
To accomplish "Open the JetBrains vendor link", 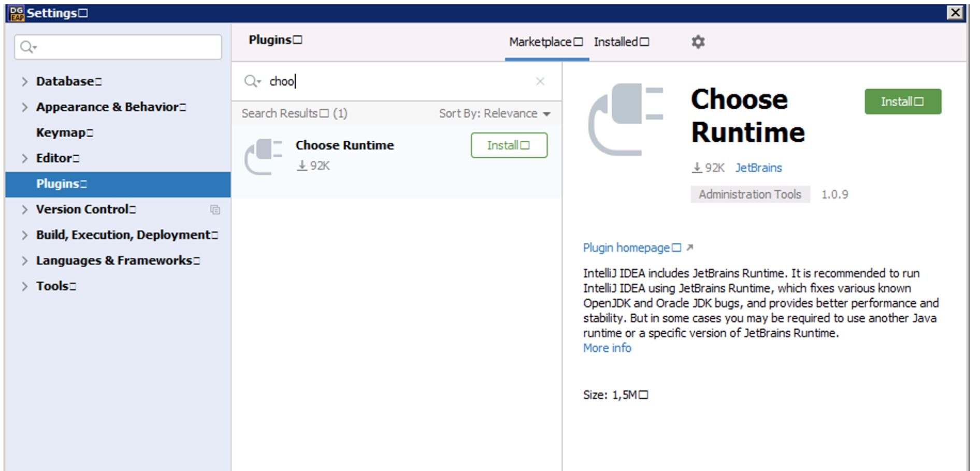I will point(758,168).
